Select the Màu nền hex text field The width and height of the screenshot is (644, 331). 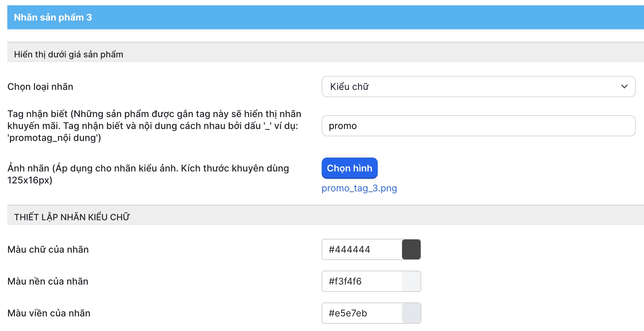pos(362,281)
